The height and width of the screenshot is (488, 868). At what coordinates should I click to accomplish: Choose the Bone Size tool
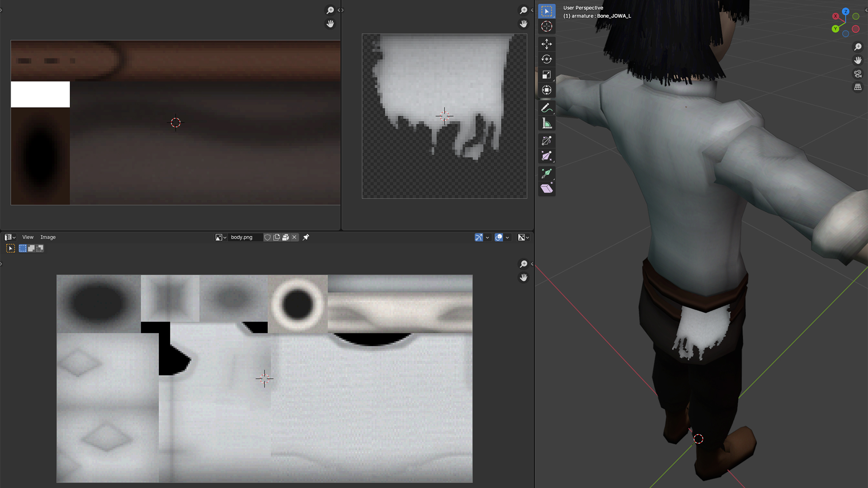tap(547, 156)
